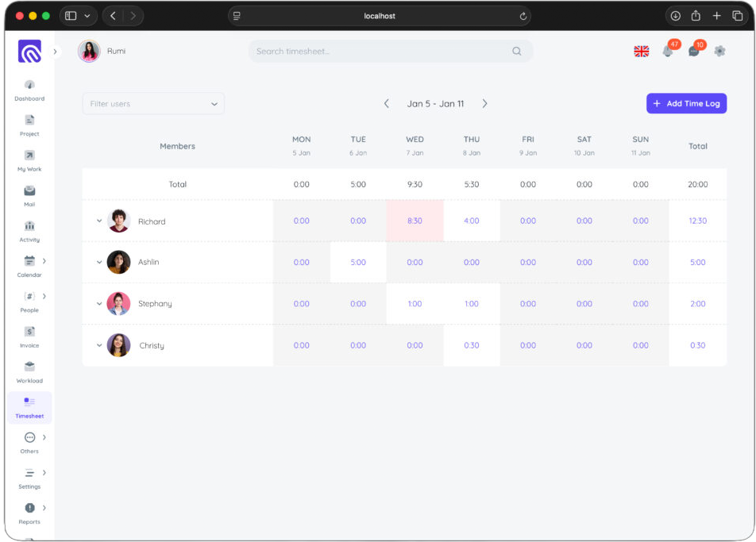Screen dimensions: 756x542
Task: Click the WED 7 Jan column header
Action: (415, 145)
